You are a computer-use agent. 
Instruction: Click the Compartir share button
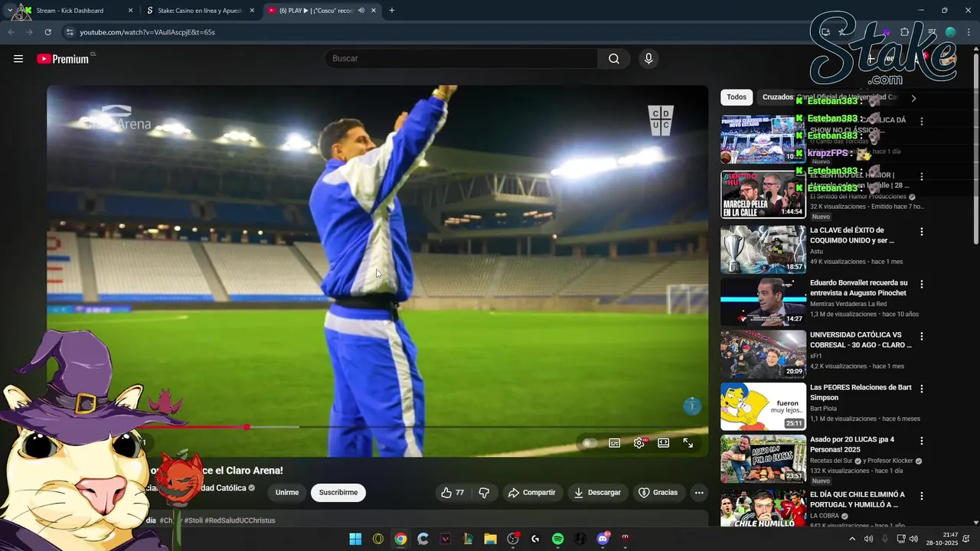pos(532,493)
